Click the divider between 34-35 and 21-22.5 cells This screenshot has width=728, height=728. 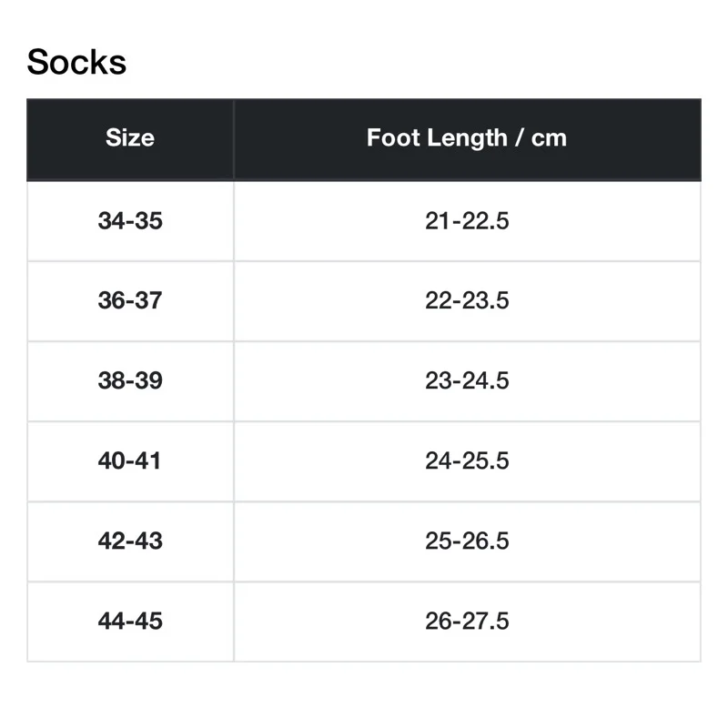tap(234, 221)
